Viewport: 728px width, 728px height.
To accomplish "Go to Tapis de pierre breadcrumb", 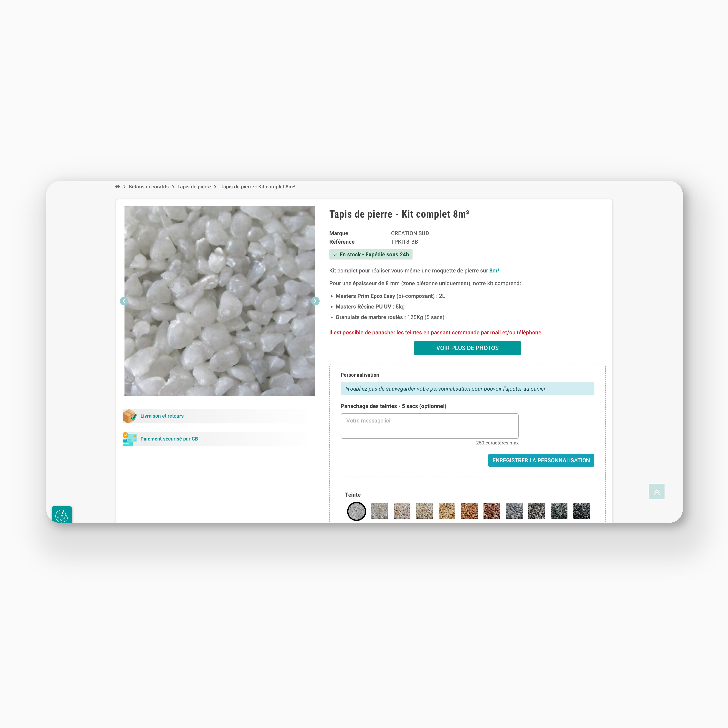I will click(194, 186).
